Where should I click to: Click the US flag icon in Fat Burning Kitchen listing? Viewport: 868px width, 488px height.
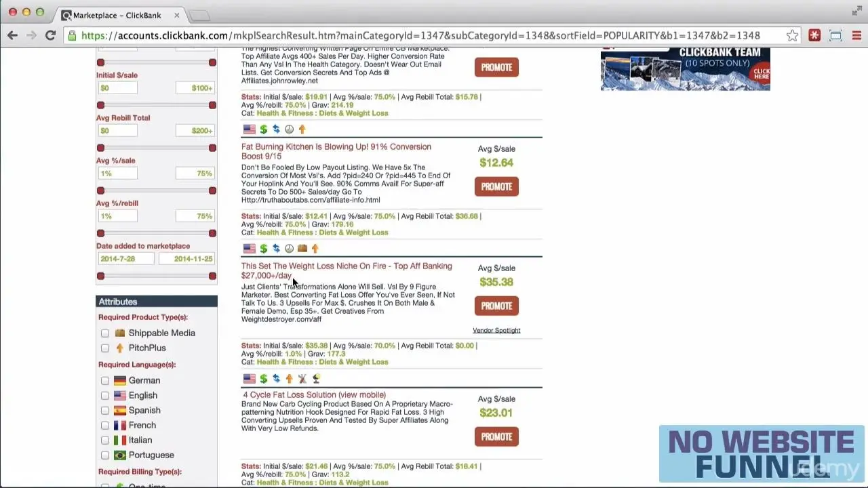[x=250, y=249]
